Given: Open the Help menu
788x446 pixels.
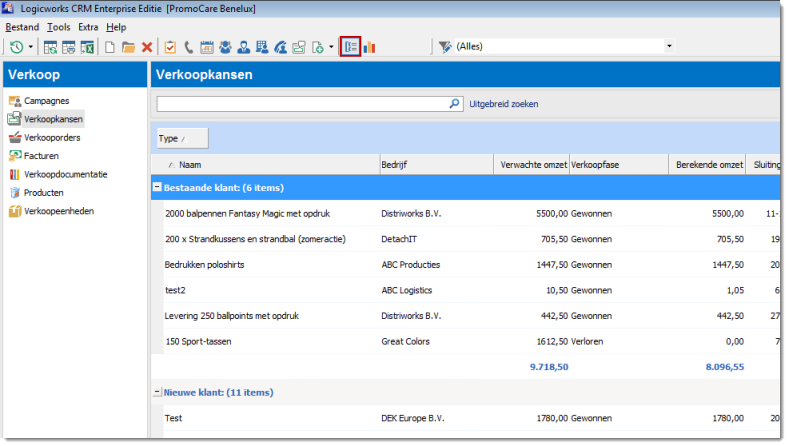Looking at the screenshot, I should pos(116,27).
